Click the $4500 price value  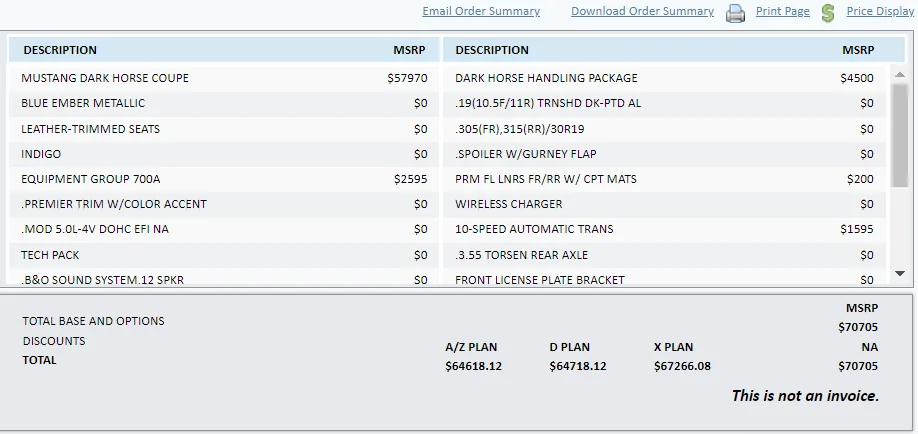(857, 78)
